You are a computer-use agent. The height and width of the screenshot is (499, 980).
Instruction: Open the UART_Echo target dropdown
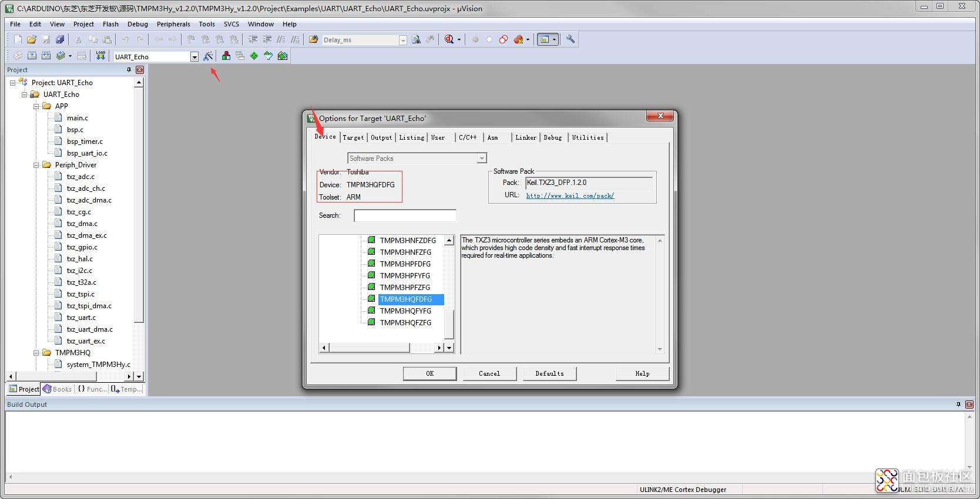click(x=194, y=57)
